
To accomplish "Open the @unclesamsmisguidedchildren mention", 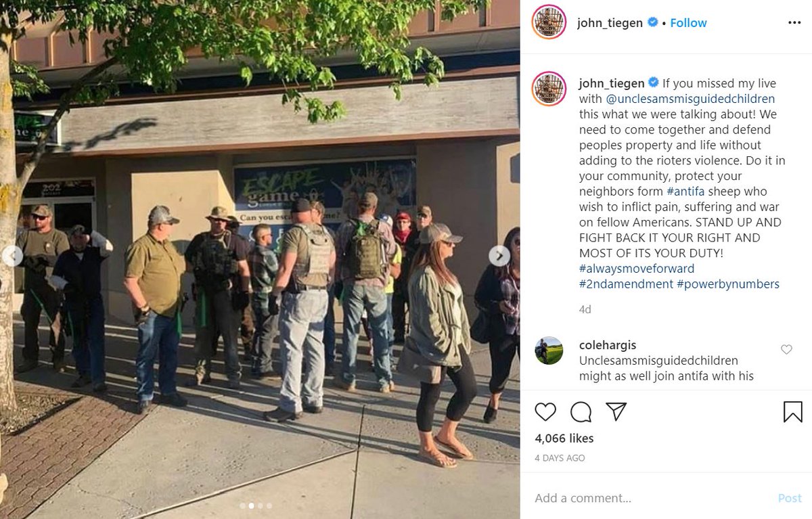I will (x=685, y=99).
